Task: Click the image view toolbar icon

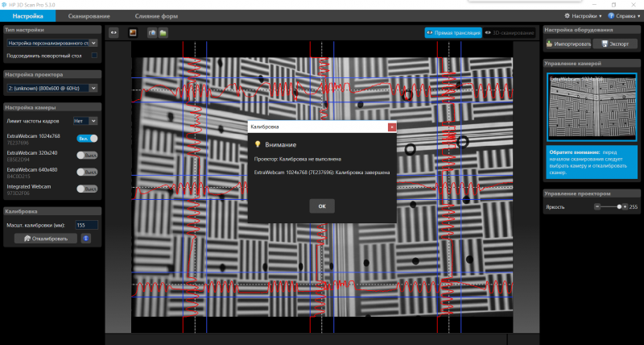Action: point(133,33)
